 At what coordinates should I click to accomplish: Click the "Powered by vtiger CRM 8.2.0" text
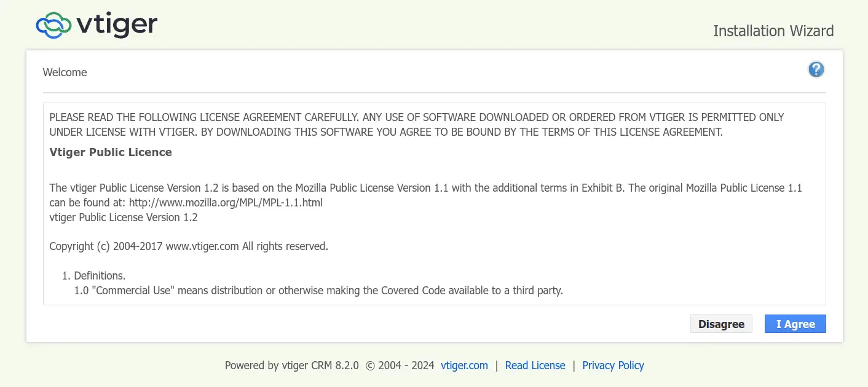point(291,365)
